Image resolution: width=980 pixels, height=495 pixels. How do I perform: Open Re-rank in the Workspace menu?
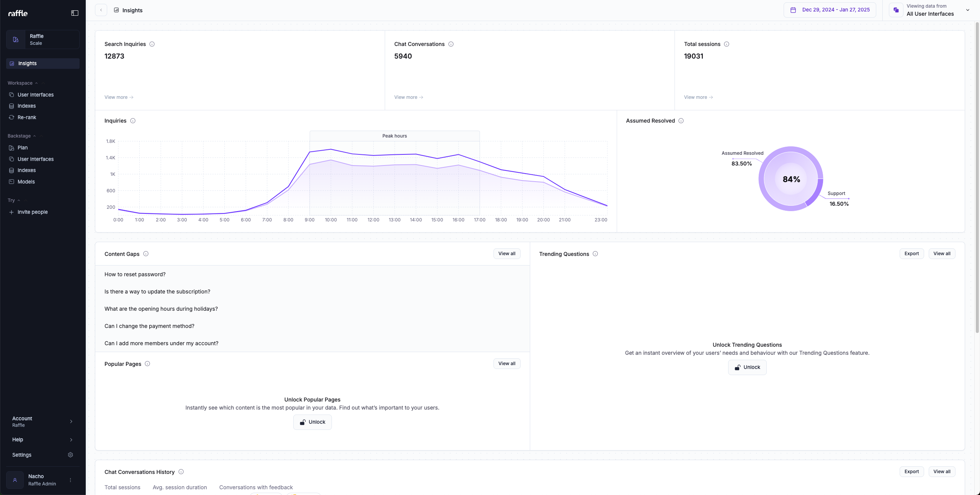coord(27,118)
